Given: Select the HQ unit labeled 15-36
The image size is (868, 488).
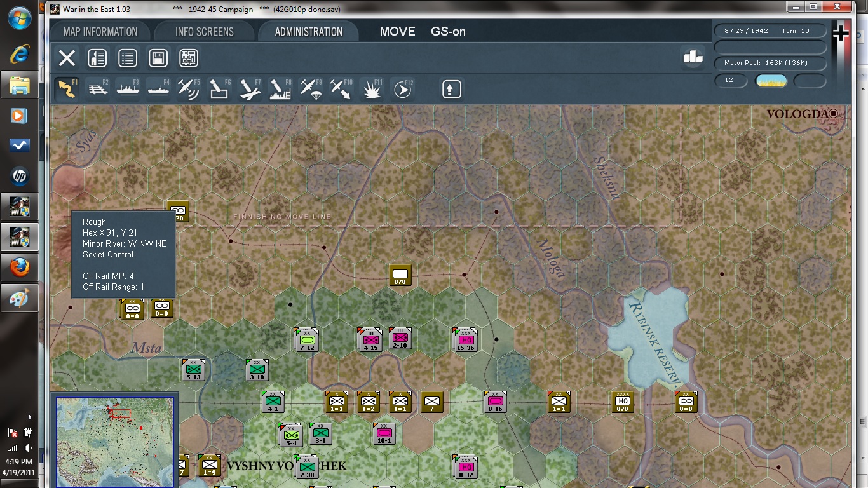Looking at the screenshot, I should (465, 339).
